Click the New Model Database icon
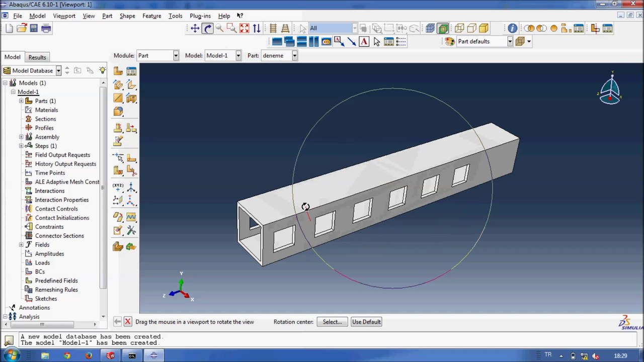The image size is (644, 362). (10, 28)
